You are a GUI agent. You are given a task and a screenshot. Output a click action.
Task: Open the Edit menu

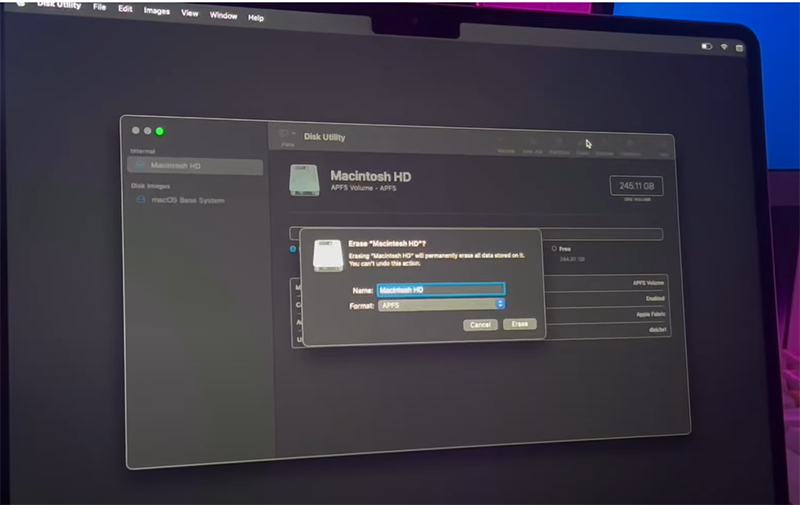pyautogui.click(x=125, y=9)
